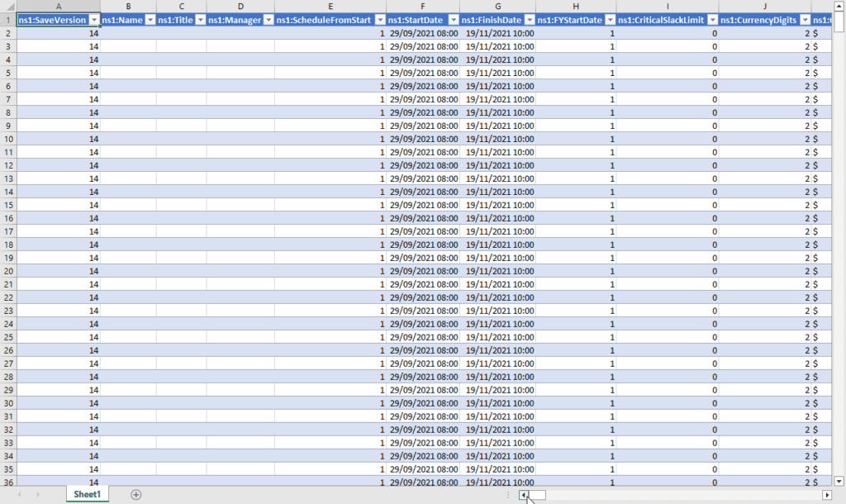Open filter dropdown on ns1:StartDate header
Image resolution: width=846 pixels, height=504 pixels.
pyautogui.click(x=453, y=20)
